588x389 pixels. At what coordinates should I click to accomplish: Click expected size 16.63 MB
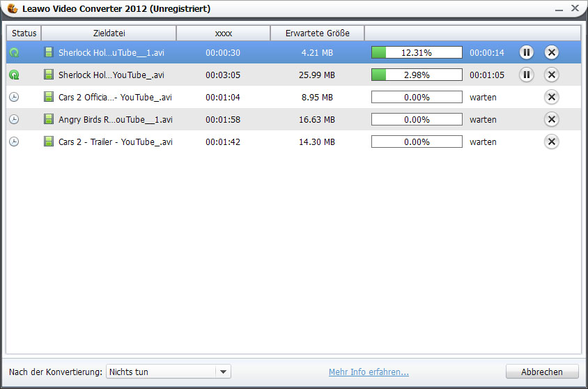pyautogui.click(x=317, y=120)
